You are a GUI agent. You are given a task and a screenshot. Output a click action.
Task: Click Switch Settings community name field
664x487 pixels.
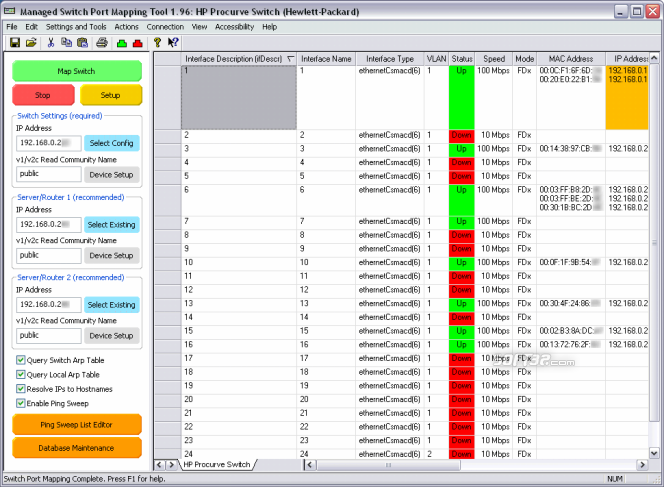tap(49, 174)
